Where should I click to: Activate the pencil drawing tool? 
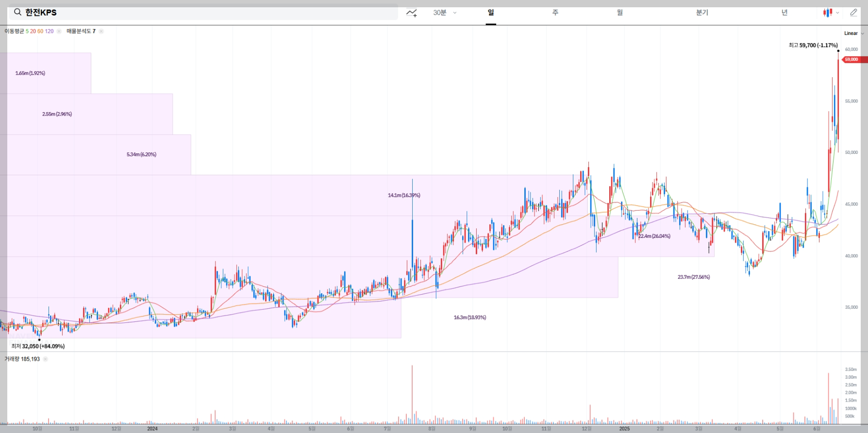pos(853,13)
